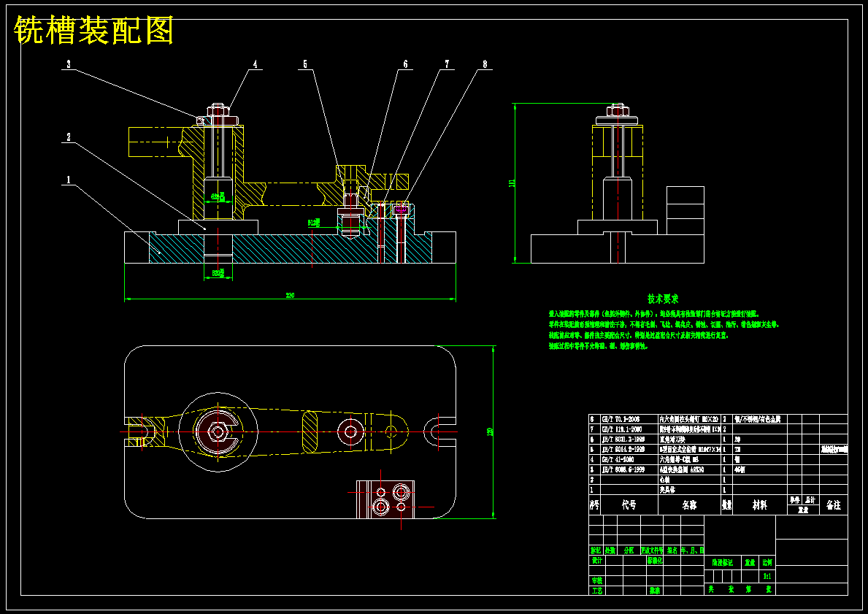Click the 分区 label in revision table
Viewport: 868px width, 614px height.
tap(629, 550)
